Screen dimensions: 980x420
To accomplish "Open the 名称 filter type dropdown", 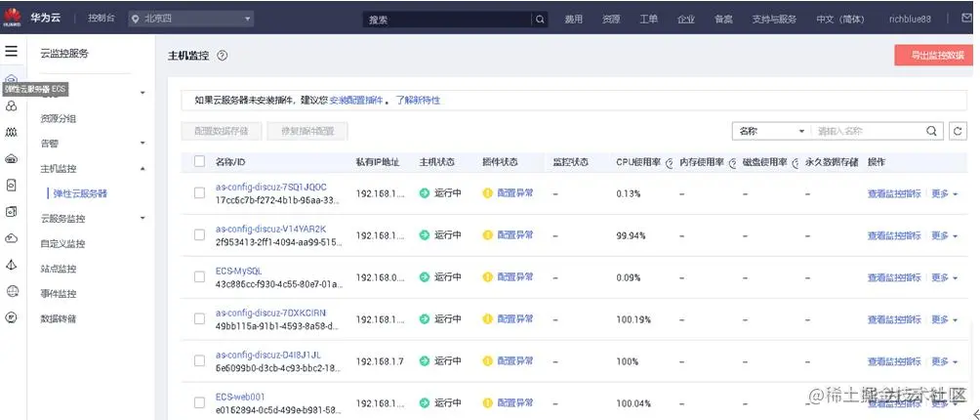I will pos(771,131).
